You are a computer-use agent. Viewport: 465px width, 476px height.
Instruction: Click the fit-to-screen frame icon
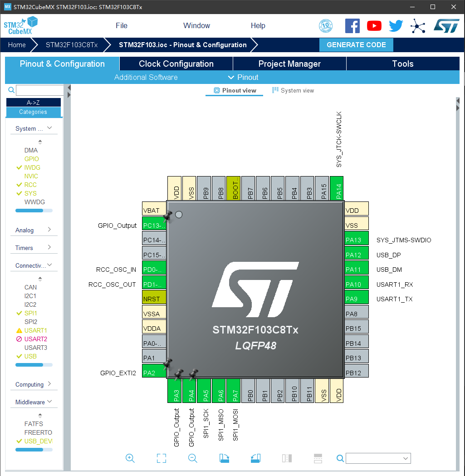[162, 458]
